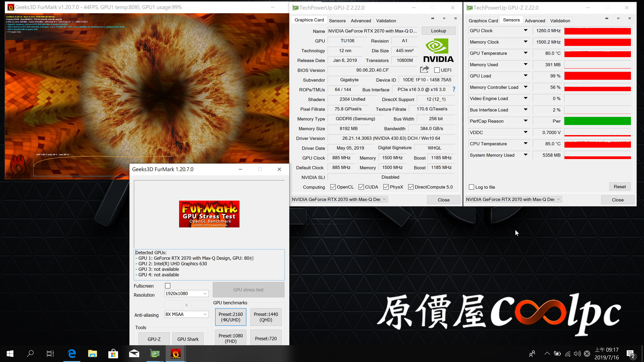Open the GPU Clock sensor dropdown arrow
The height and width of the screenshot is (362, 644).
pyautogui.click(x=525, y=31)
